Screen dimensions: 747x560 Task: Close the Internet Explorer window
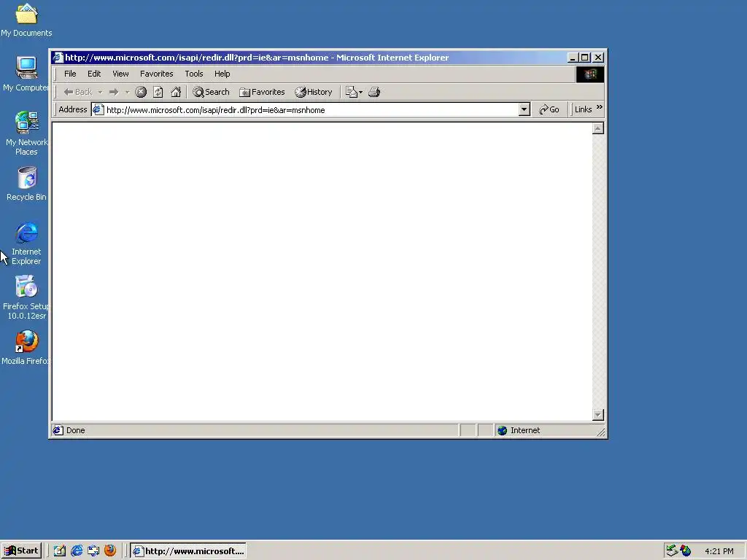pos(598,58)
